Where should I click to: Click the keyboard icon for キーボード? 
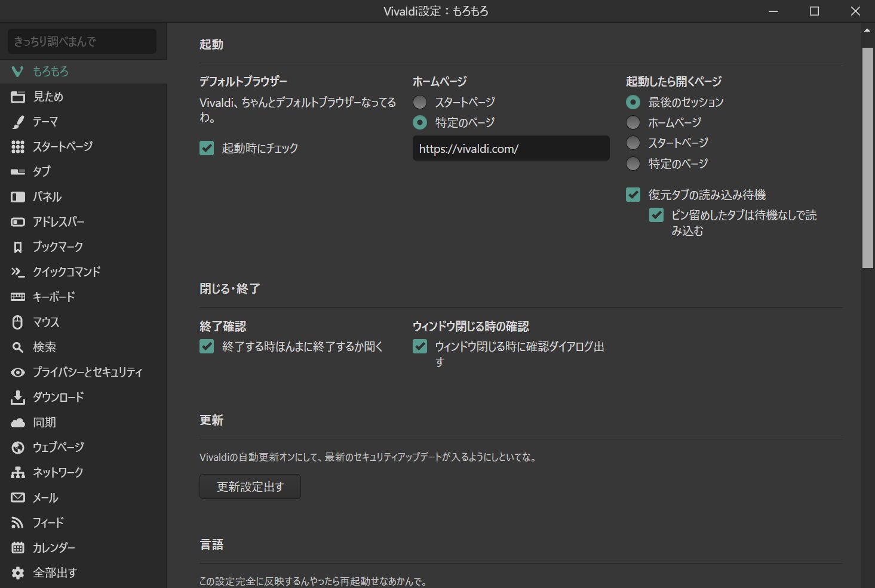pos(18,297)
